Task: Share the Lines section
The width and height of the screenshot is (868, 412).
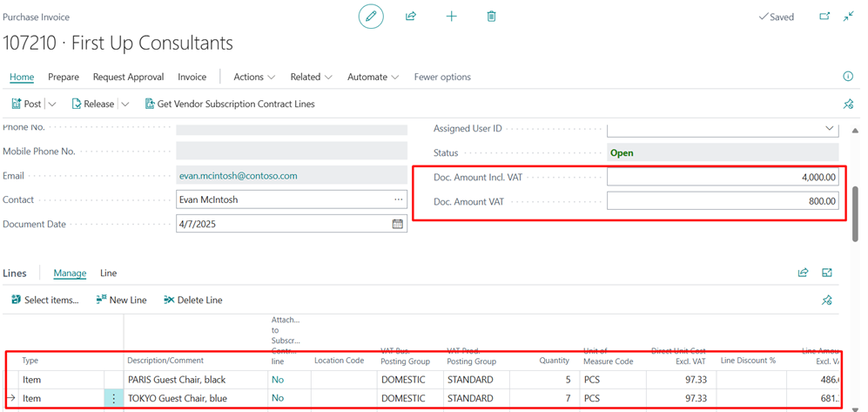Action: click(x=803, y=273)
